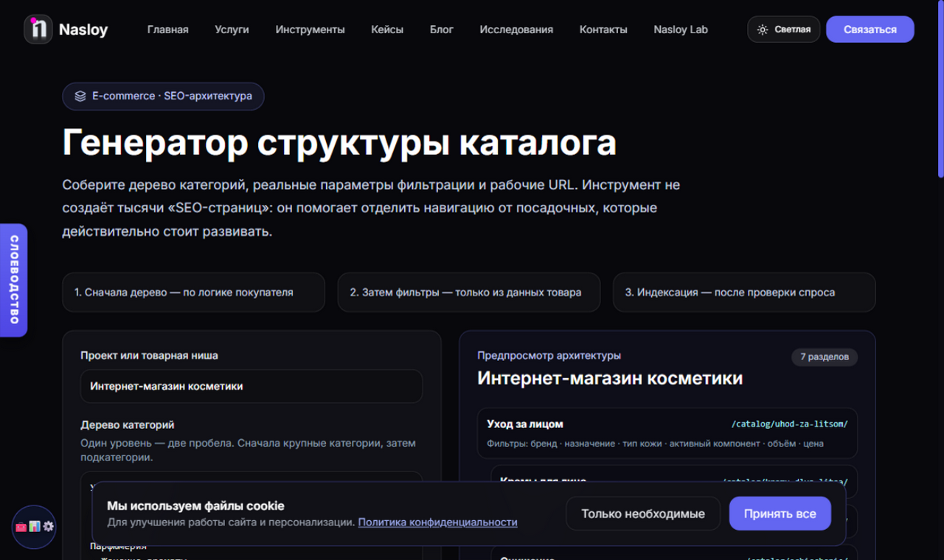This screenshot has height=560, width=944.
Task: Click the 'Уход за лицом' category row
Action: [x=667, y=433]
